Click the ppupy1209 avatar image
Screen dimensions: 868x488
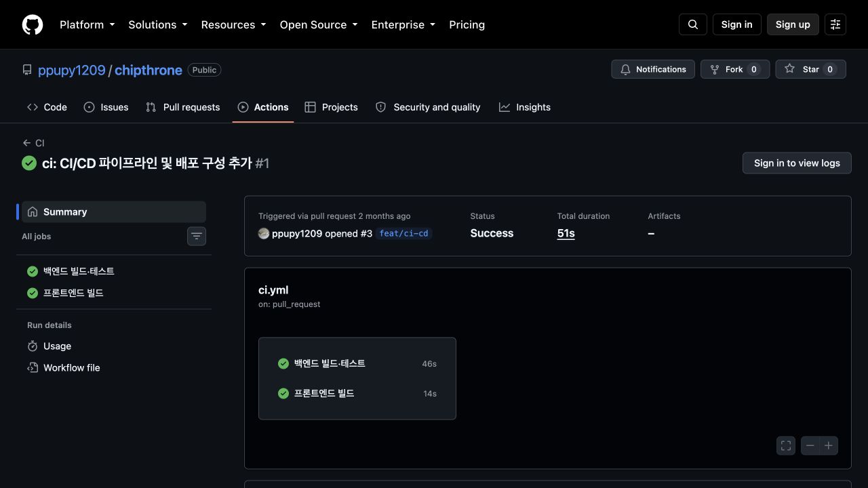coord(264,233)
